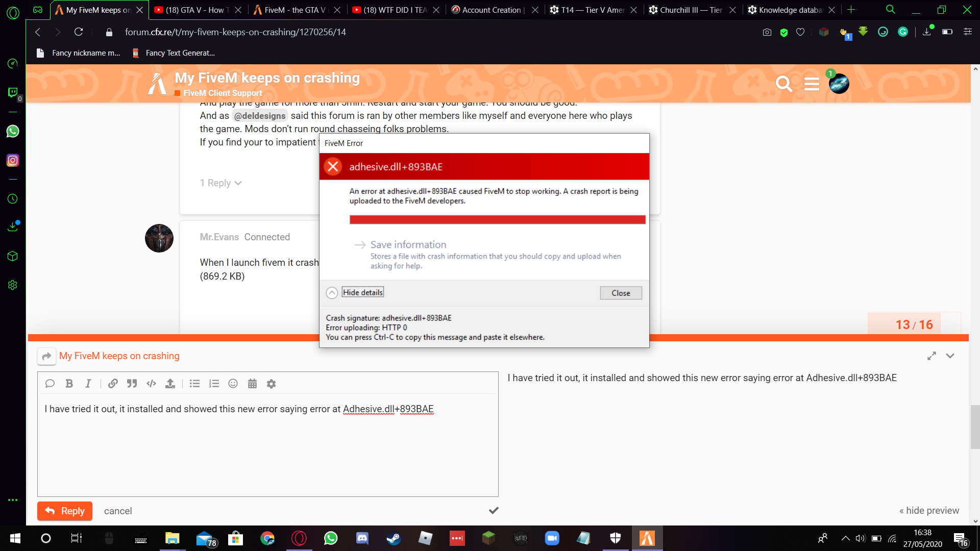Click the snapshot camera icon in address bar
The image size is (980, 551).
767,32
